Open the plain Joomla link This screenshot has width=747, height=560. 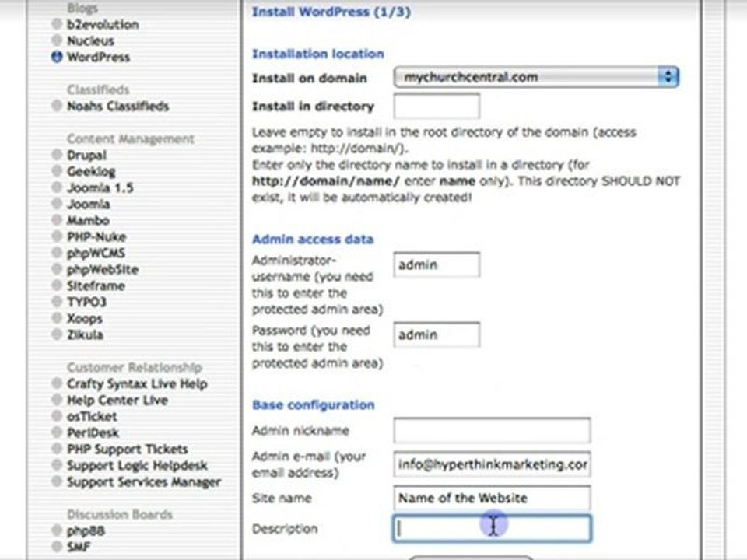tap(89, 205)
